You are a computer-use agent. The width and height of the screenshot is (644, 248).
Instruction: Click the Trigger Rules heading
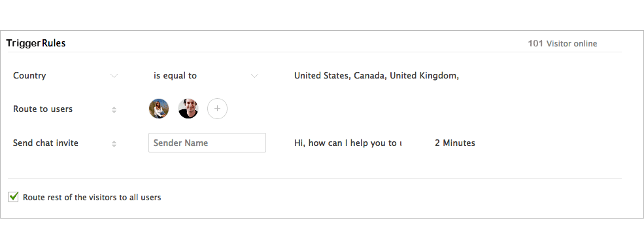click(x=36, y=43)
